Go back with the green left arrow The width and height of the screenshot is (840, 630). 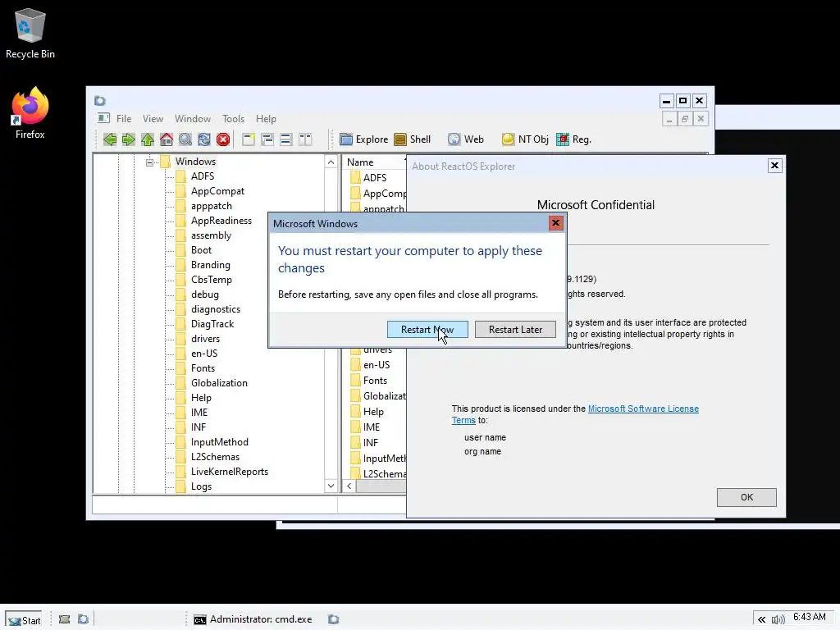coord(110,139)
